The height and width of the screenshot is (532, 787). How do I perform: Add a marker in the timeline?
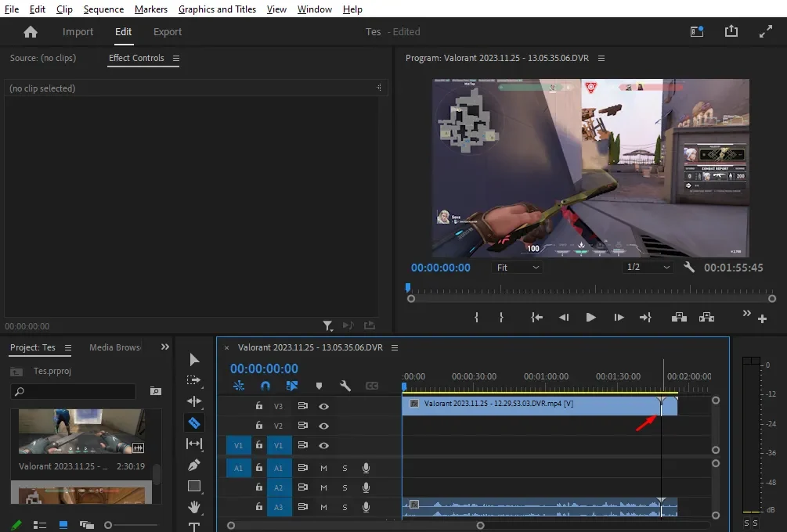point(319,386)
